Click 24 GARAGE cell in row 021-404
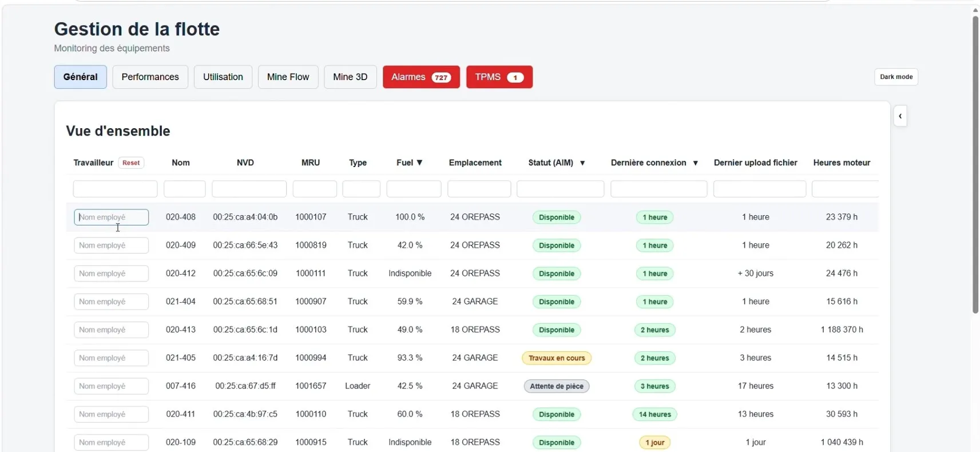The height and width of the screenshot is (452, 980). pos(475,301)
